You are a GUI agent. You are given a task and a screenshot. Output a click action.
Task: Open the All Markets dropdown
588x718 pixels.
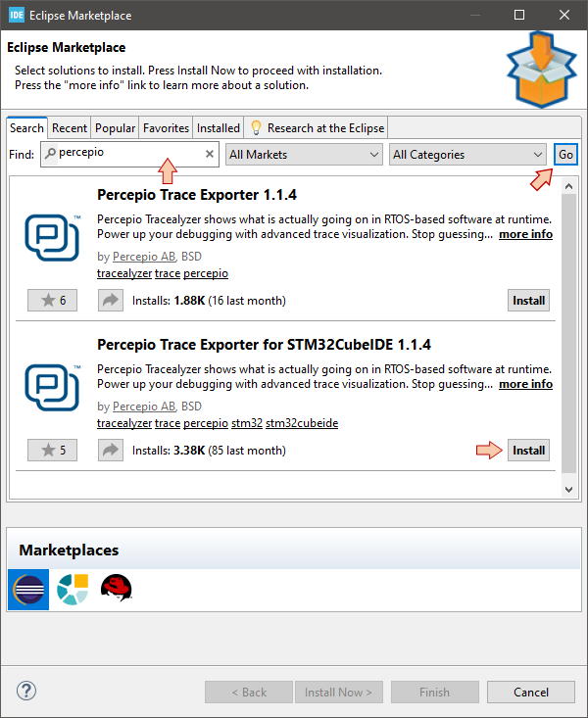pos(304,155)
